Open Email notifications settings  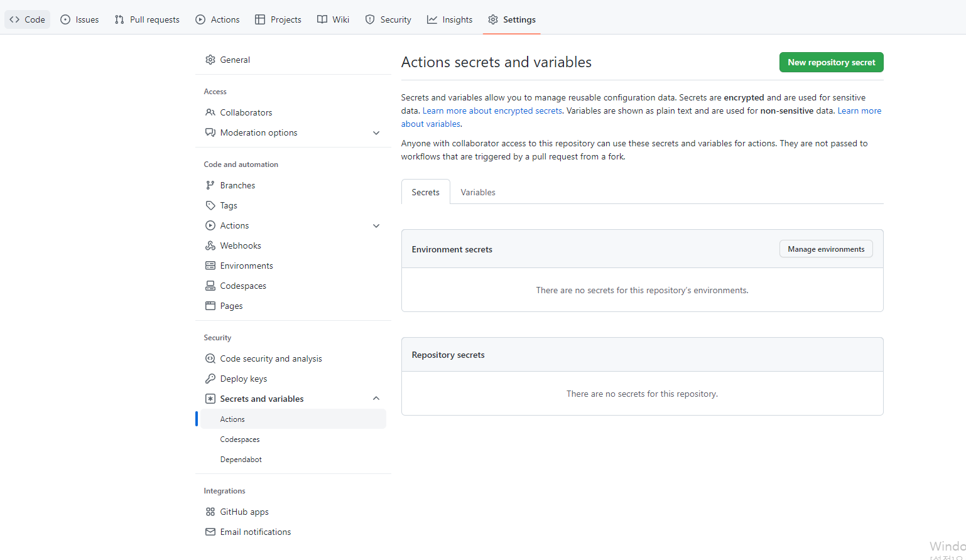pyautogui.click(x=293, y=532)
